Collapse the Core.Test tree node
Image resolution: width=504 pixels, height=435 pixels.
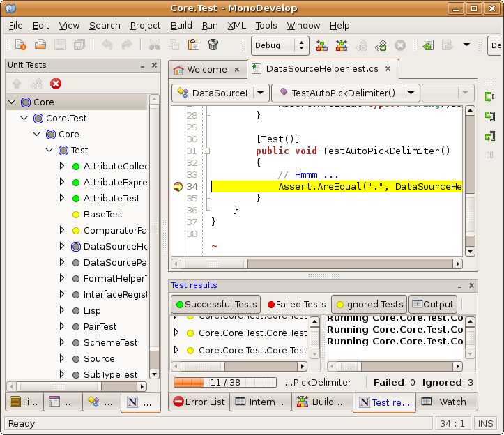24,118
